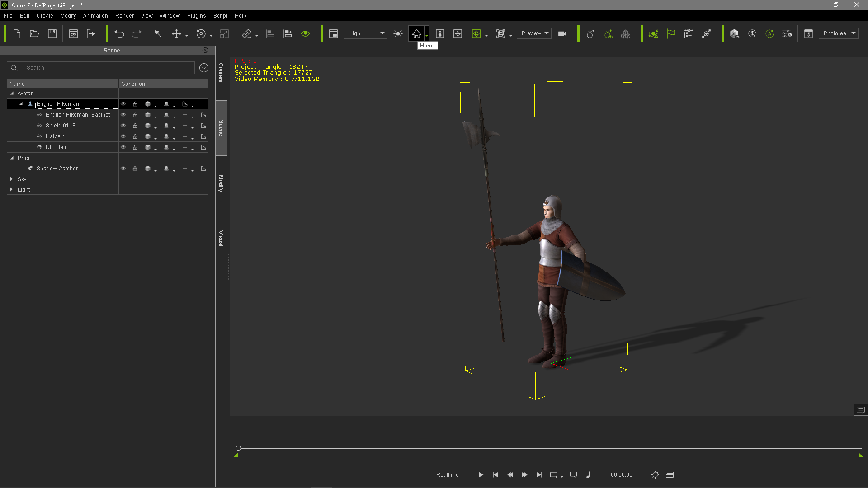This screenshot has width=868, height=488.
Task: Click the green timeline end marker
Action: pos(860,455)
